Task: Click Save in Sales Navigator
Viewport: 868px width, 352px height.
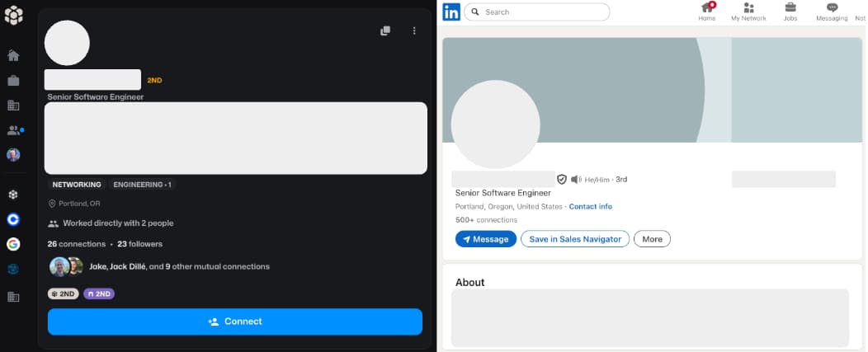Action: point(575,239)
